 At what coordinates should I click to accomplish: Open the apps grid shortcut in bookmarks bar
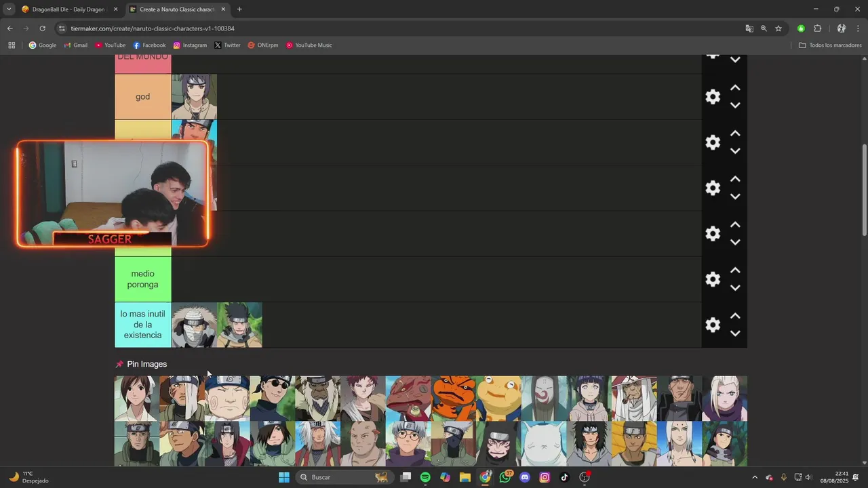coord(12,45)
